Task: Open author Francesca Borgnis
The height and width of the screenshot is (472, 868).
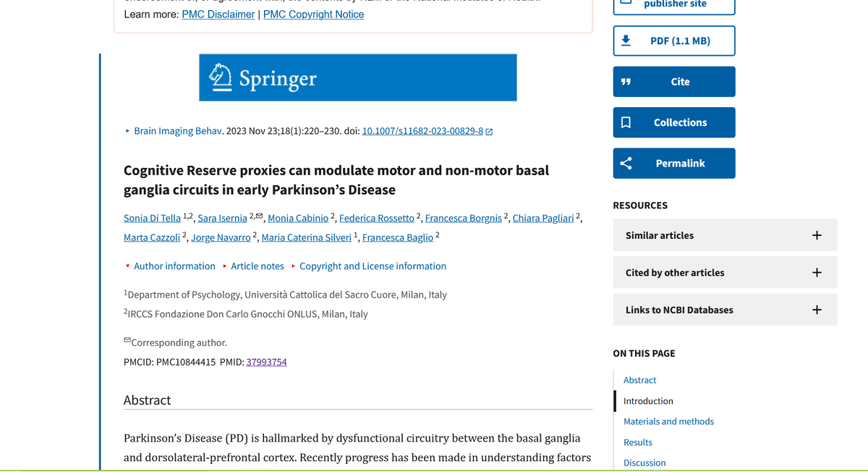Action: tap(464, 218)
